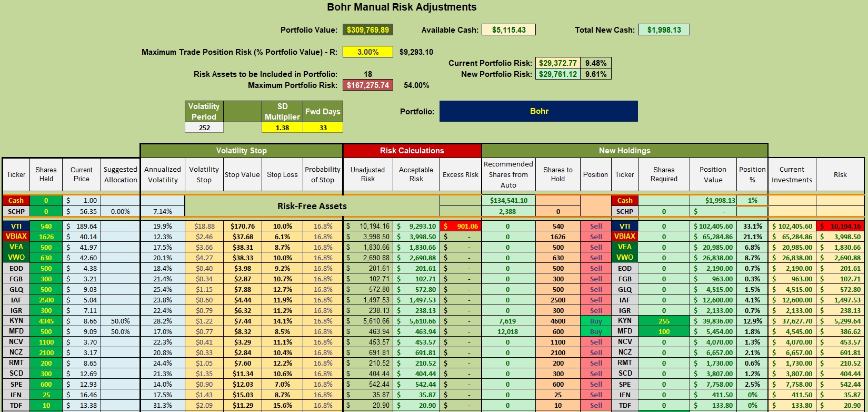
Task: Select the Current Investments column header
Action: (792, 174)
